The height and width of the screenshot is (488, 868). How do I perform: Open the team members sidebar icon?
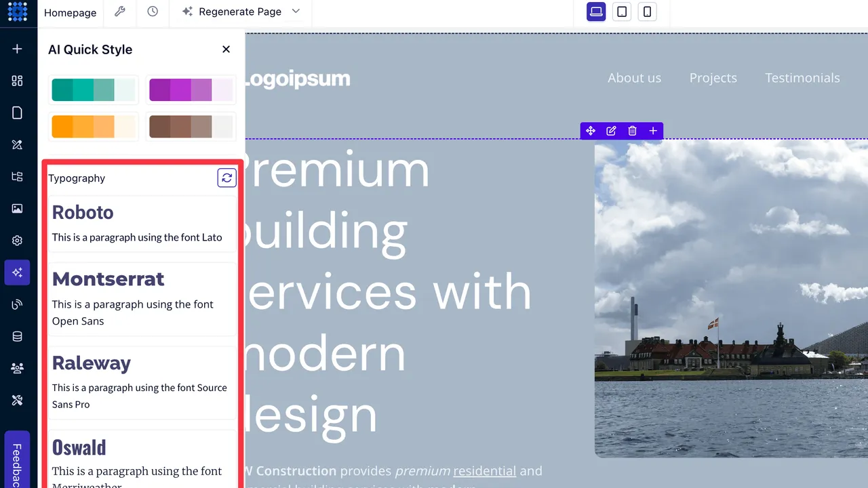18,368
